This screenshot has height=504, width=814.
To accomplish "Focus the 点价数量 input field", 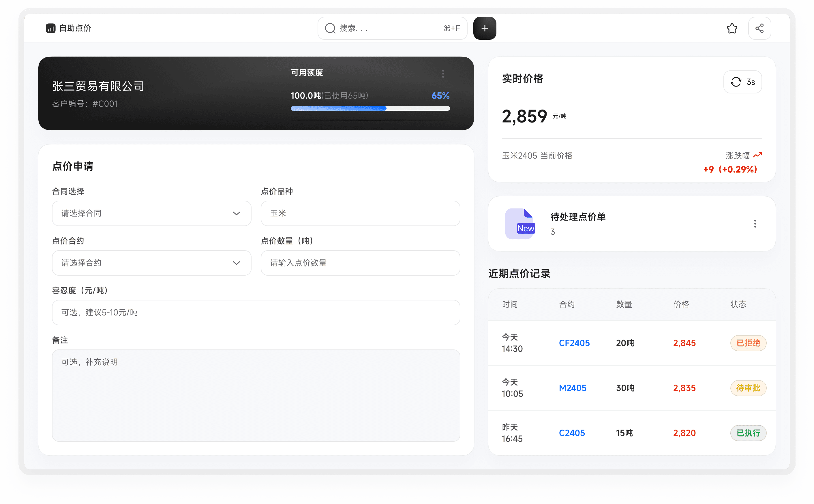I will tap(360, 263).
